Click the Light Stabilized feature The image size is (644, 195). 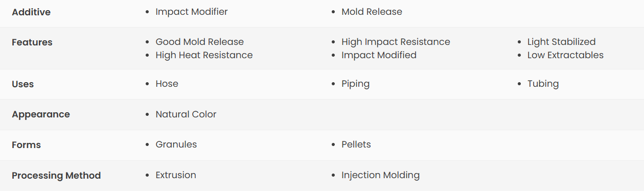(562, 42)
